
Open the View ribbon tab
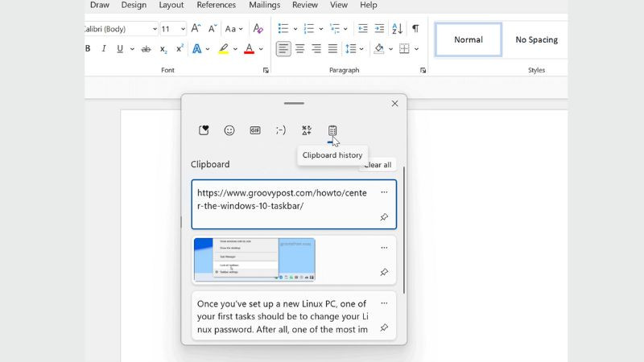[339, 5]
